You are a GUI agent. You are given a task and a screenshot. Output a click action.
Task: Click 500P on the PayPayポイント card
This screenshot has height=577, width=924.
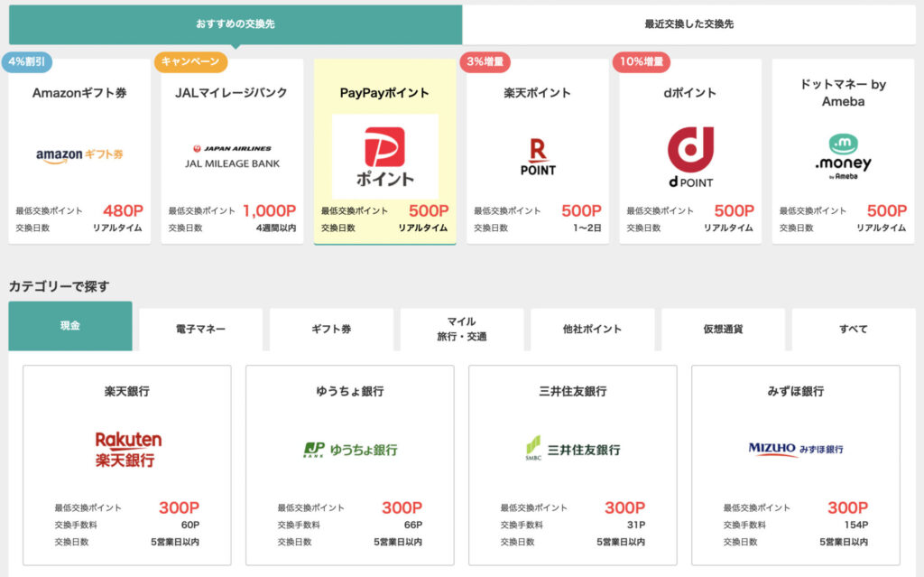429,210
